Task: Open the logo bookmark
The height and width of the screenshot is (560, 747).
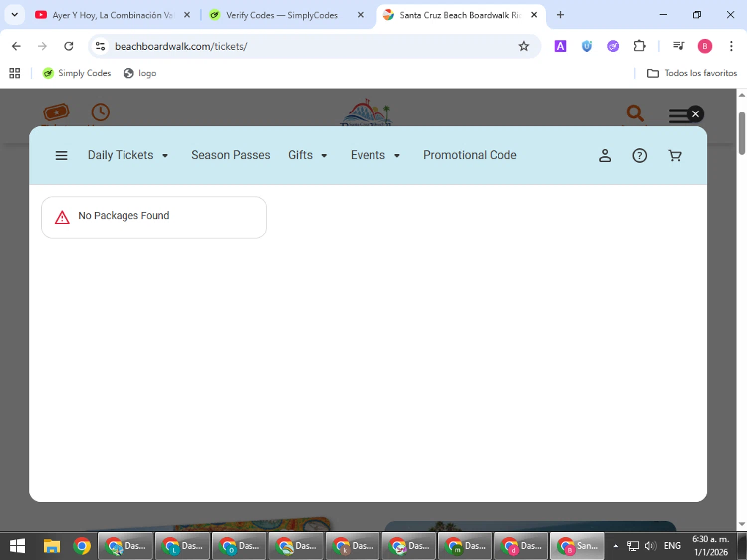Action: (x=140, y=73)
